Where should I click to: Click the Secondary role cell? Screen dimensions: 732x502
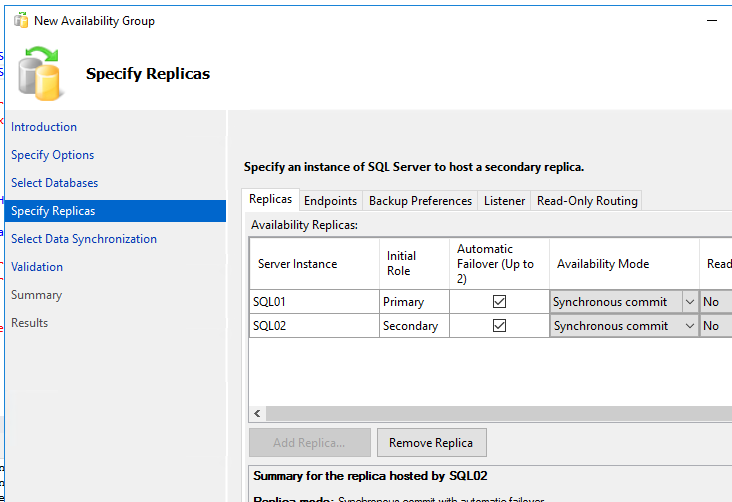click(x=414, y=325)
